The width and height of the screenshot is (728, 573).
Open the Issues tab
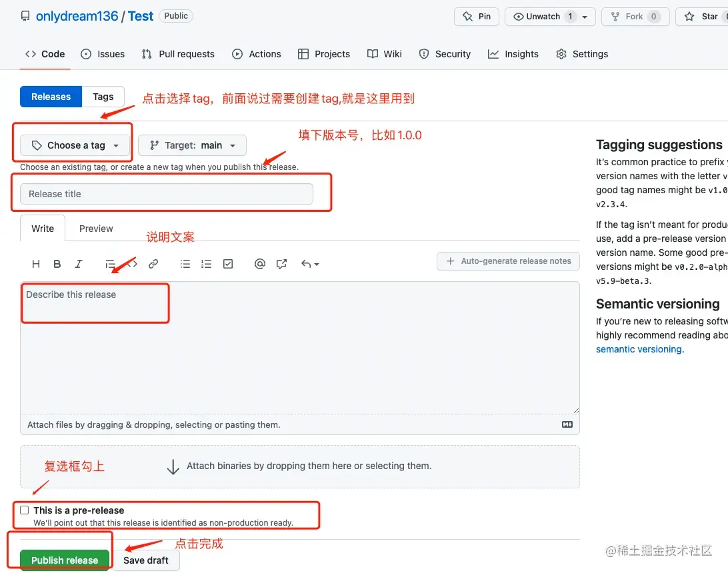[103, 54]
